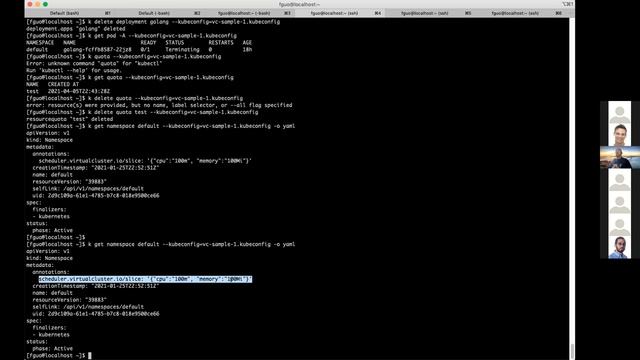Click the terminal window title fguo@localhost

[x=299, y=4]
